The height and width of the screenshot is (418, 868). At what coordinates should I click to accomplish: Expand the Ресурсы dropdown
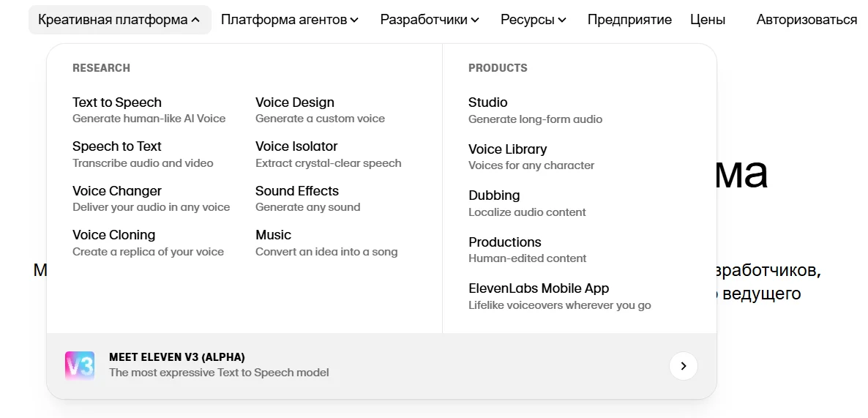[533, 20]
